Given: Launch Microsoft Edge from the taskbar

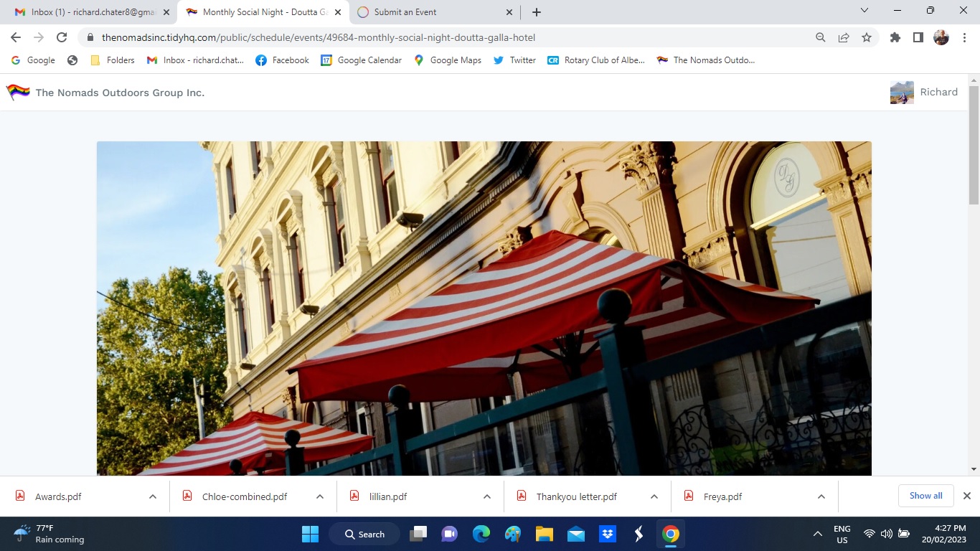Looking at the screenshot, I should pyautogui.click(x=481, y=534).
